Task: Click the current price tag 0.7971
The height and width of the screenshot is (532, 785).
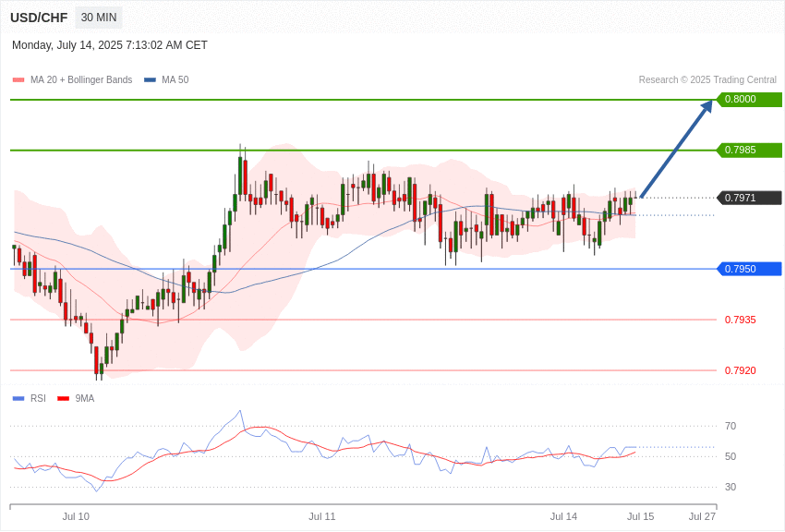Action: tap(749, 198)
